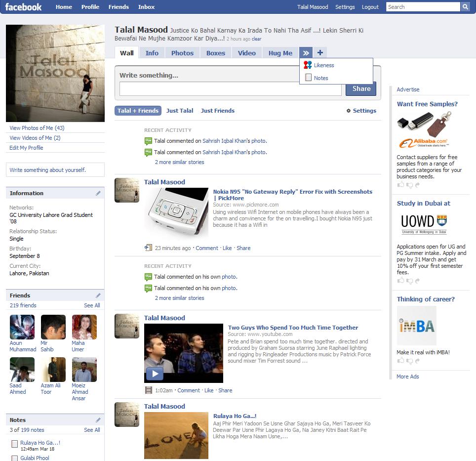This screenshot has width=476, height=461.
Task: Go to Home in top navigation
Action: 64,7
